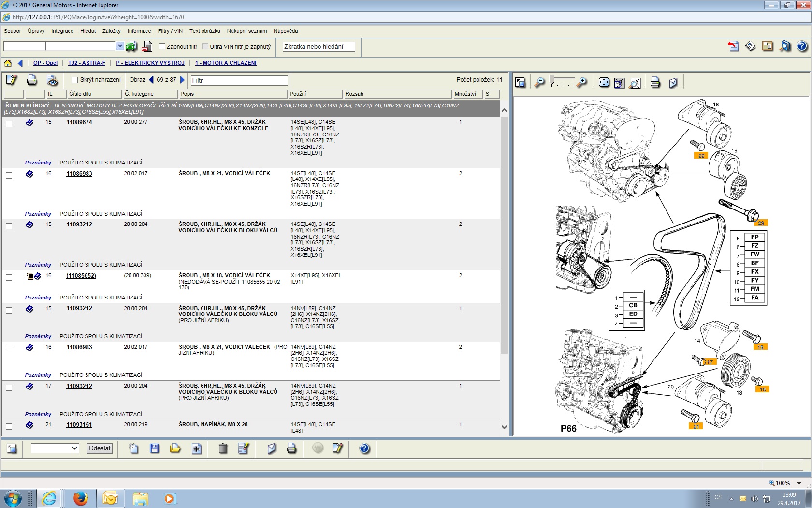Click the green car vehicle search icon
Image resolution: width=812 pixels, height=508 pixels.
[131, 46]
